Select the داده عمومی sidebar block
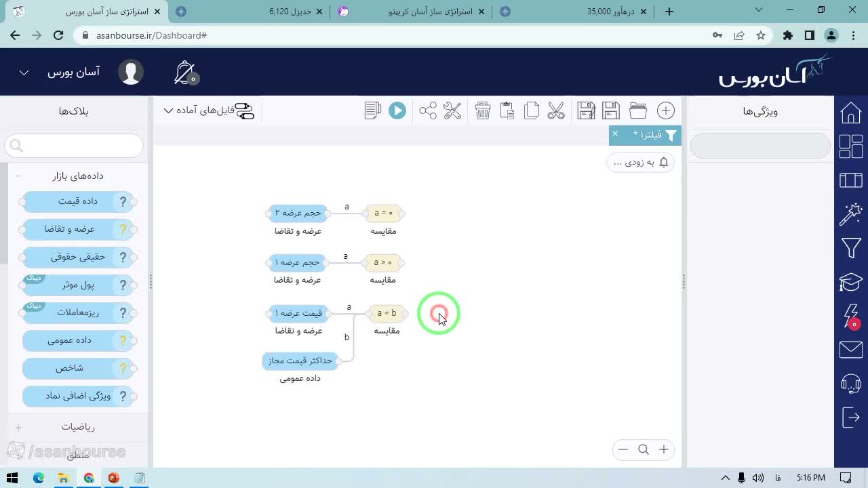This screenshot has width=868, height=488. (x=77, y=340)
